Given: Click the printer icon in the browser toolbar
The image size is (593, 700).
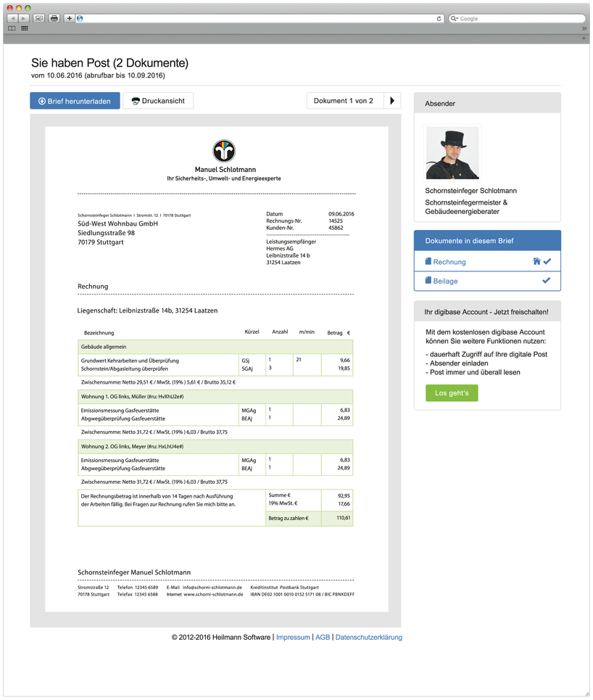Looking at the screenshot, I should tap(54, 18).
